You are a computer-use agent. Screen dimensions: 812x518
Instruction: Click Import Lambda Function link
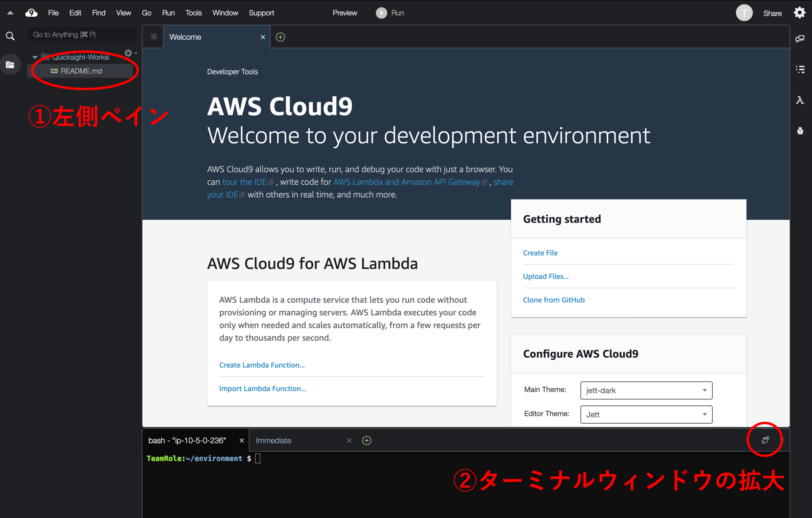(x=263, y=388)
